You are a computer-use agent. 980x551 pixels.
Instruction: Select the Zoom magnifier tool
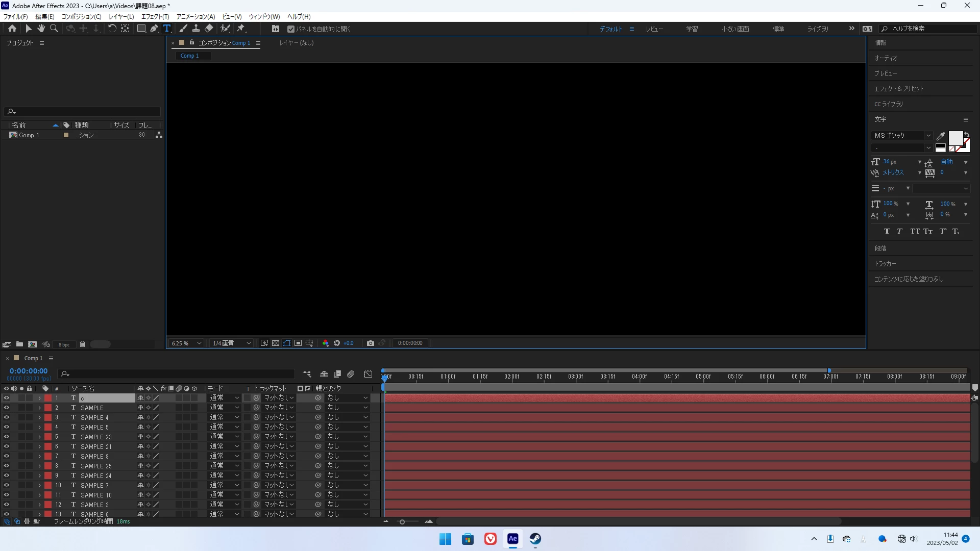pyautogui.click(x=54, y=29)
